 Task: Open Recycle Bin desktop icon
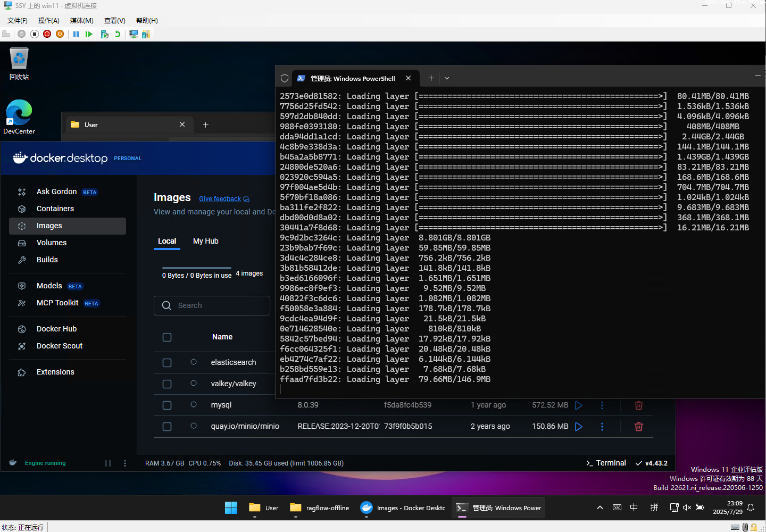point(19,64)
